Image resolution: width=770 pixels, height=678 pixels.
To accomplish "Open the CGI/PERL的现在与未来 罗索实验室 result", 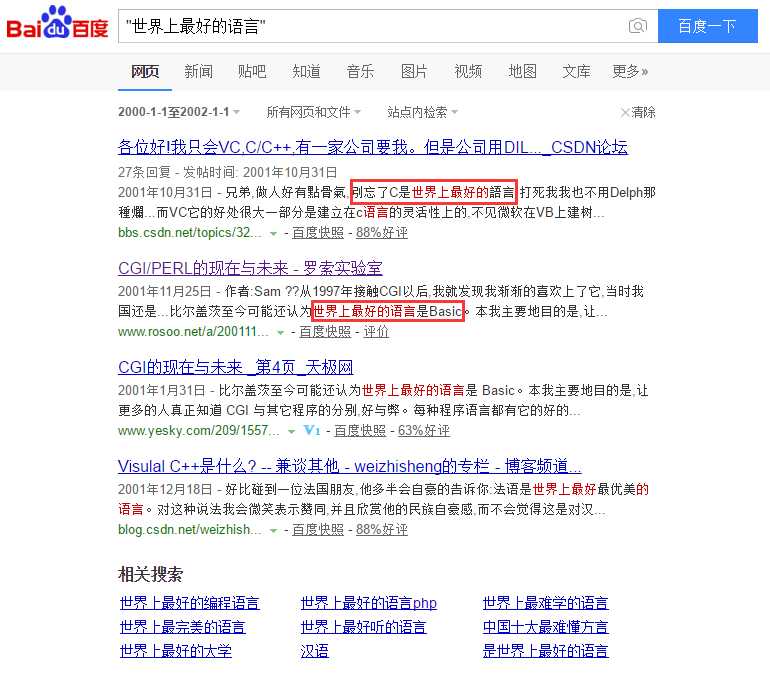I will coord(250,269).
